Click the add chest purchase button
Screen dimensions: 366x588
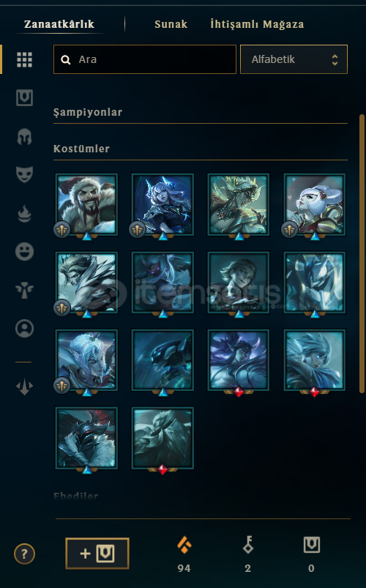[x=97, y=554]
